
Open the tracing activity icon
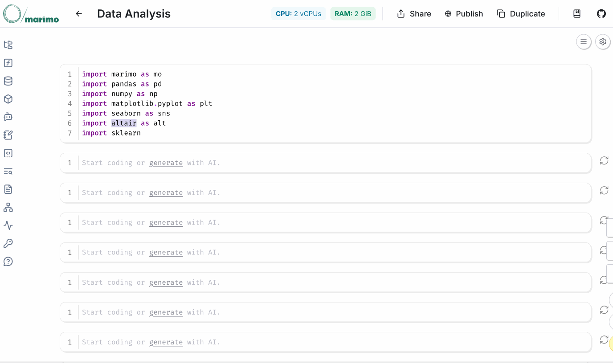[x=8, y=225]
